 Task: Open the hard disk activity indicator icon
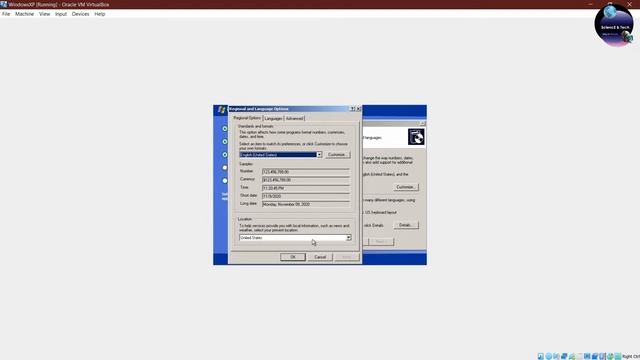pyautogui.click(x=540, y=356)
